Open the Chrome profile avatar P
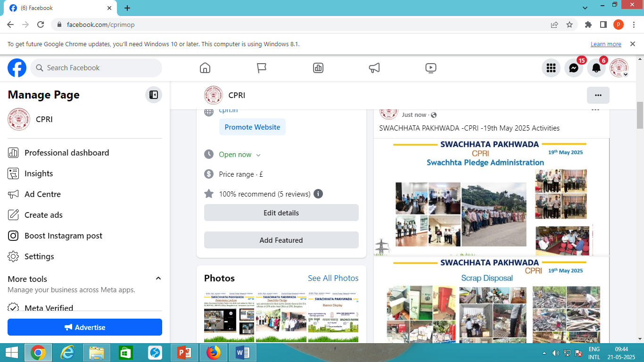This screenshot has height=362, width=644. point(619,25)
